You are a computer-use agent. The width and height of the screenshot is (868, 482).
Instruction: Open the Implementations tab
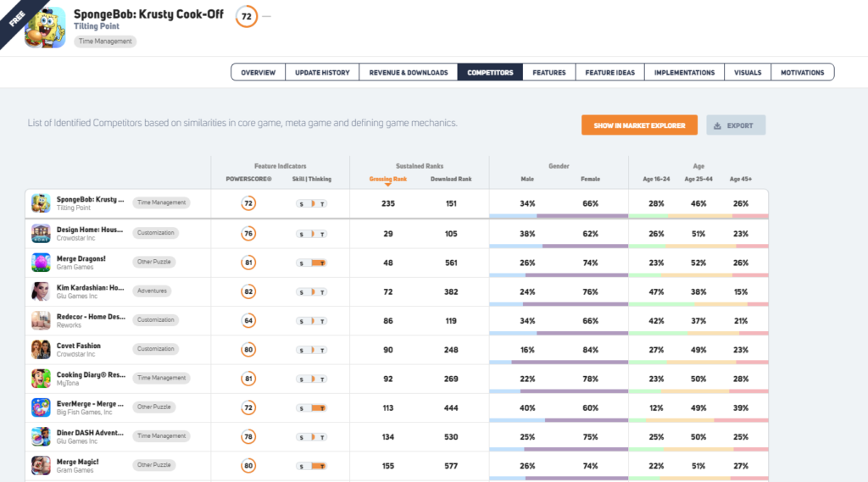pos(684,73)
